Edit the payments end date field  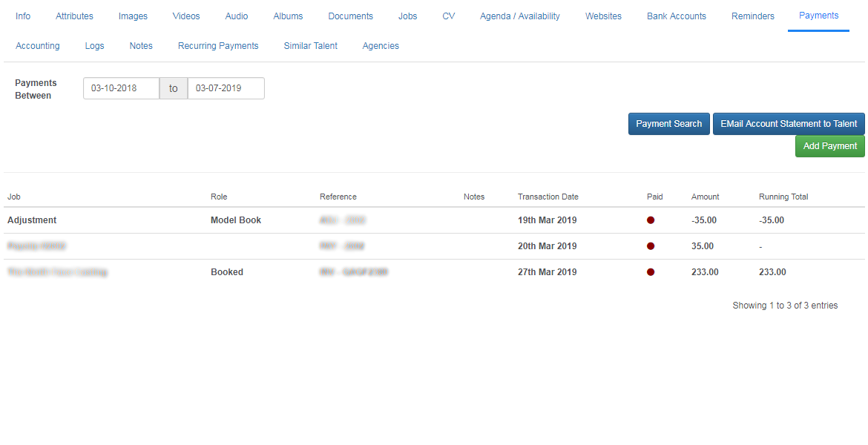pos(226,88)
